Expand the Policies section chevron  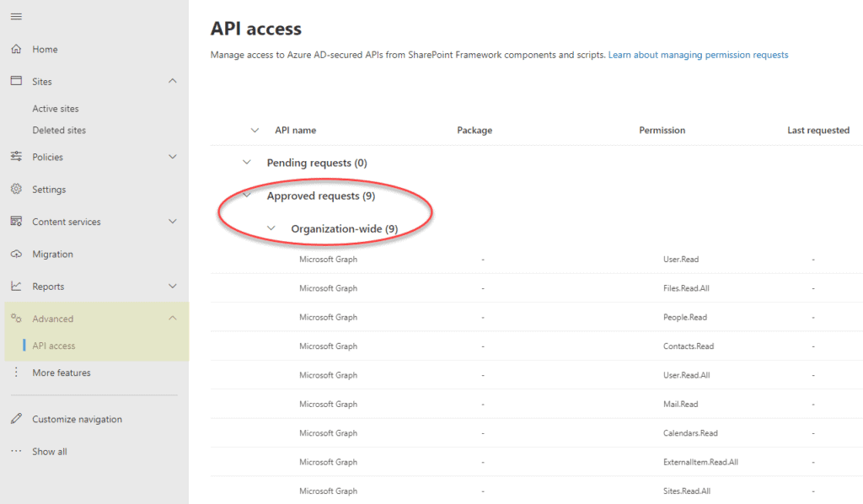pyautogui.click(x=173, y=157)
